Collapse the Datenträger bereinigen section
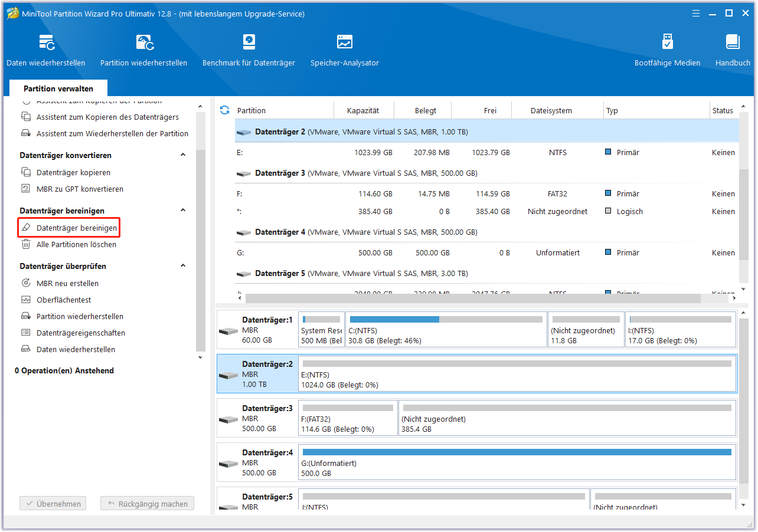 click(x=183, y=211)
